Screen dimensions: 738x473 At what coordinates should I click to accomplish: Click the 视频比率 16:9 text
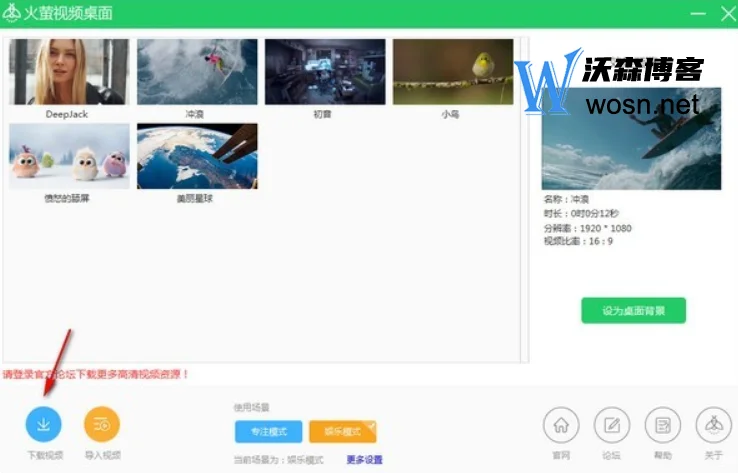coord(578,241)
